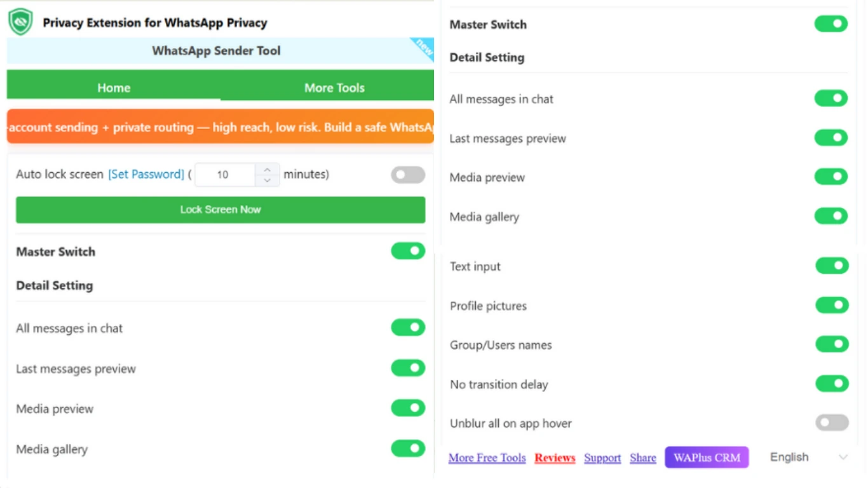The height and width of the screenshot is (488, 868).
Task: Disable the 'All messages in chat' toggle
Action: (x=407, y=327)
